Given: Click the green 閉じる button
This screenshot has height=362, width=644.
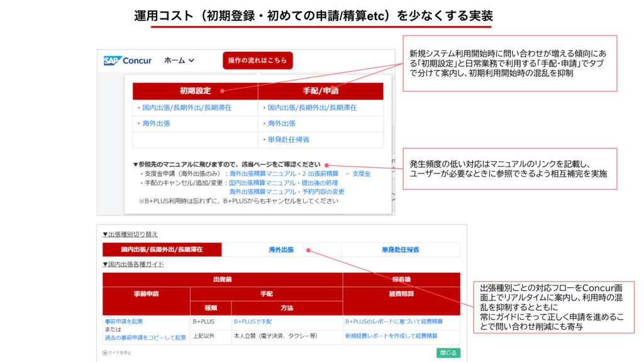Looking at the screenshot, I should pos(448,353).
